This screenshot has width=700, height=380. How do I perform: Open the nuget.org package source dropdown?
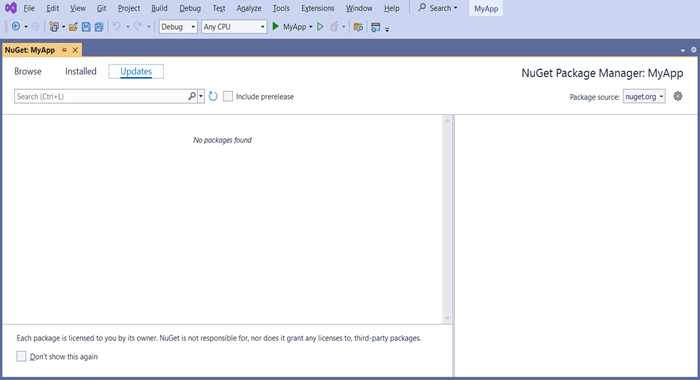tap(644, 96)
